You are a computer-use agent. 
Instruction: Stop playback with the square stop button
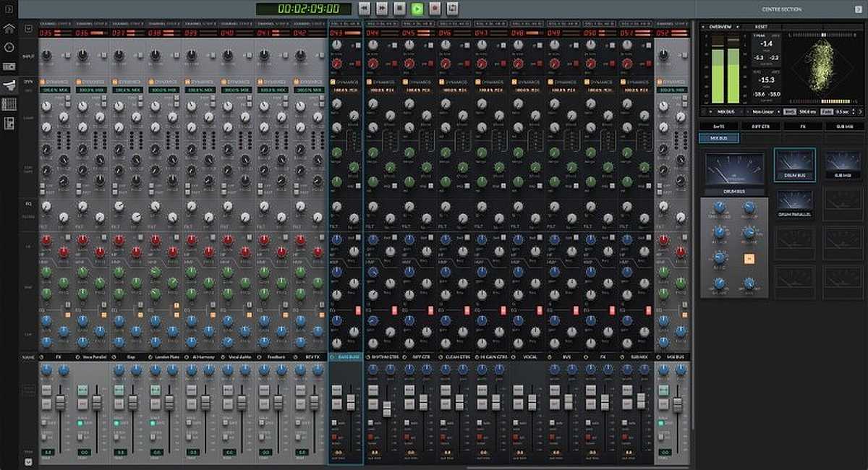pyautogui.click(x=399, y=8)
